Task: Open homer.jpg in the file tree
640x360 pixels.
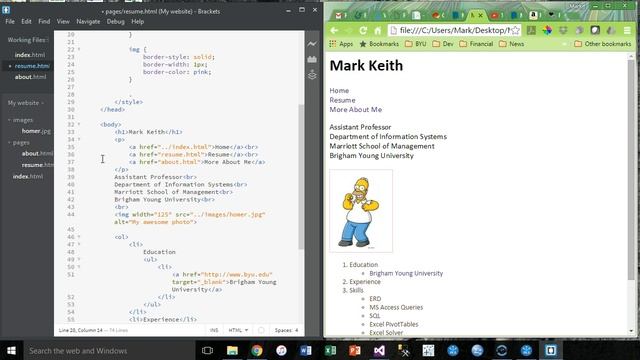Action: coord(36,131)
